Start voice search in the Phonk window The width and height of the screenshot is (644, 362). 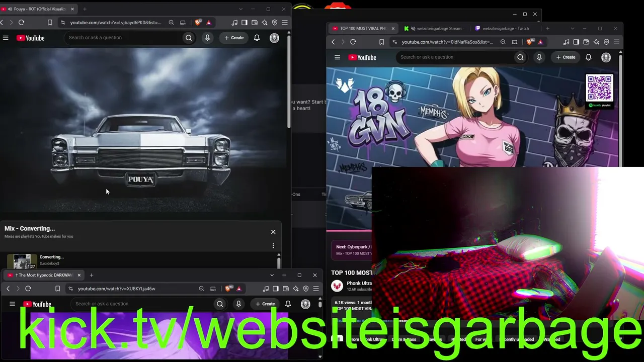point(539,57)
